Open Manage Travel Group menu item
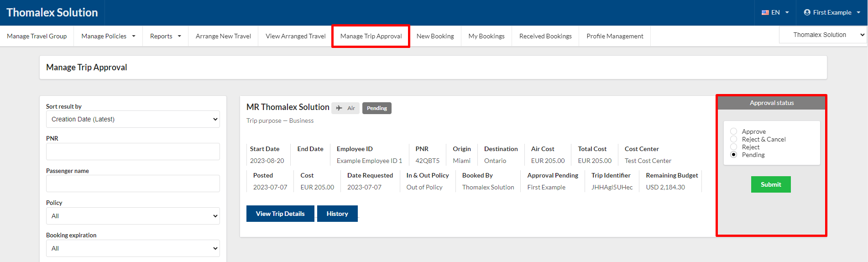This screenshot has height=262, width=868. pyautogui.click(x=37, y=36)
